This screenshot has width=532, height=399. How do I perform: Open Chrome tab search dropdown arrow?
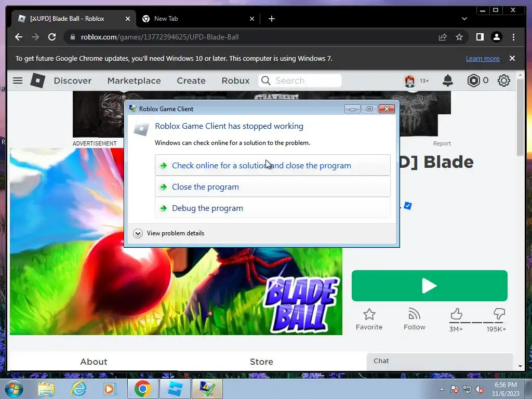click(464, 19)
